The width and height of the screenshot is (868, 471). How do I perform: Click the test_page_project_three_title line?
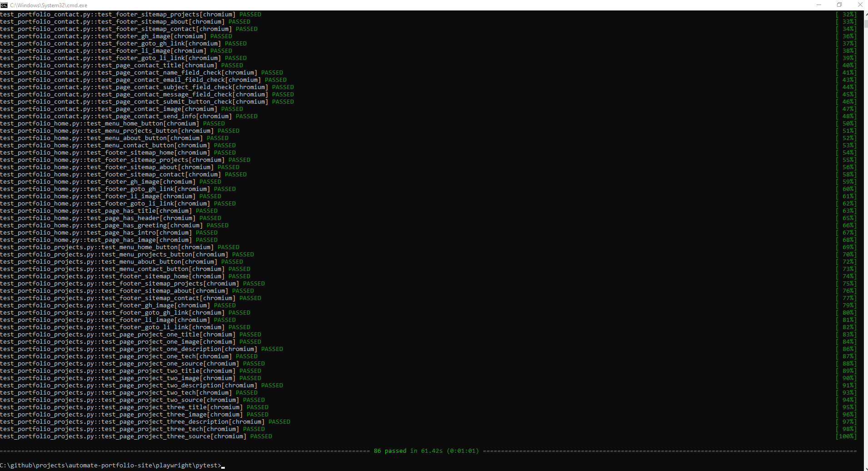coord(134,407)
